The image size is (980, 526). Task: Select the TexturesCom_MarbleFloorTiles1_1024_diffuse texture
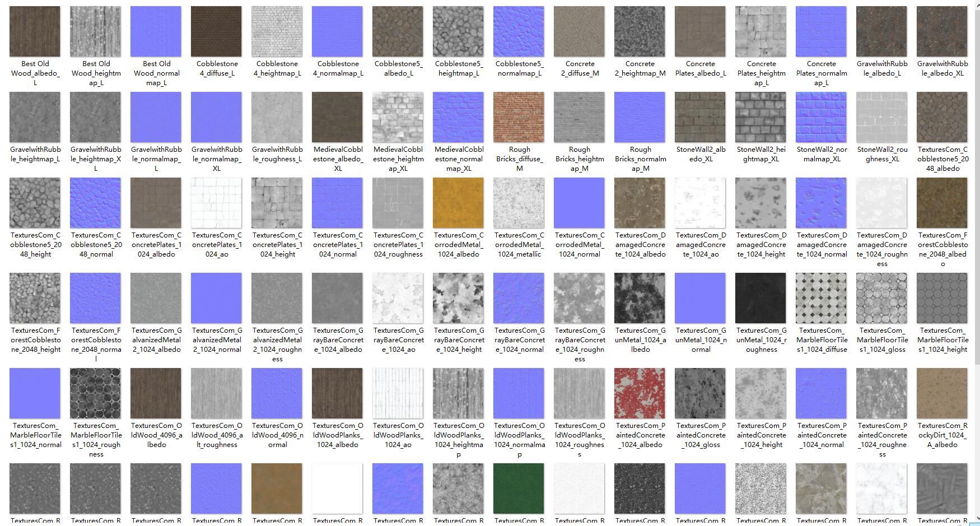[821, 298]
